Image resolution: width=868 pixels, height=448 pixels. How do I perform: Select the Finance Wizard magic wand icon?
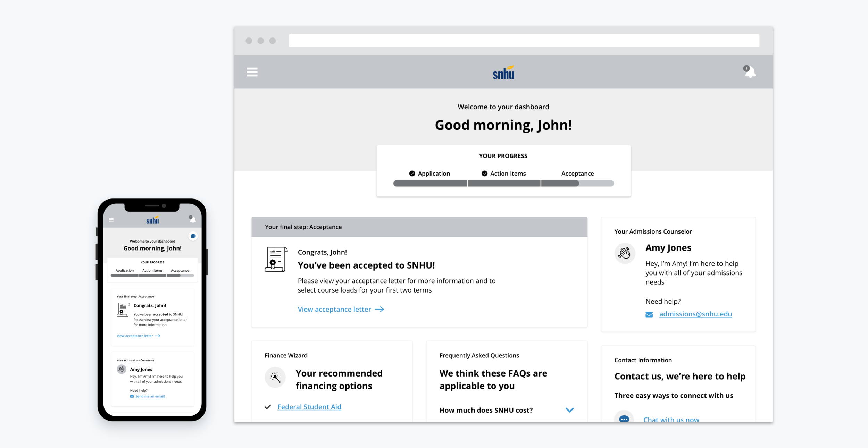point(275,377)
